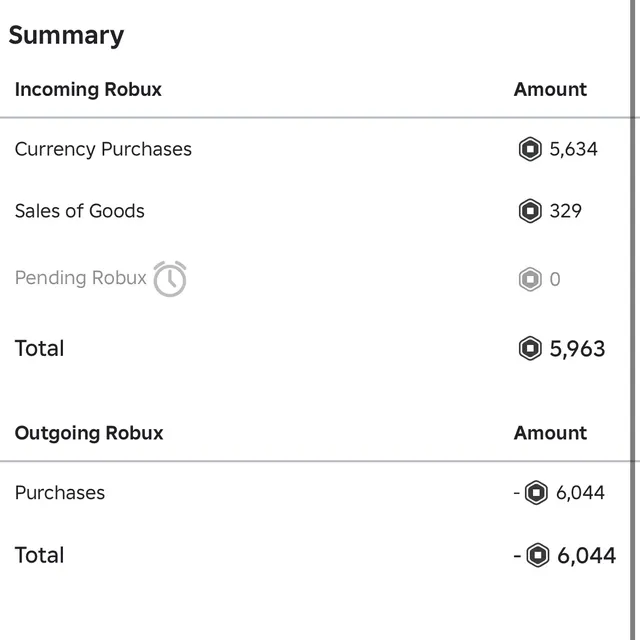This screenshot has width=640, height=640.
Task: Click the outgoing Total label
Action: pos(39,555)
